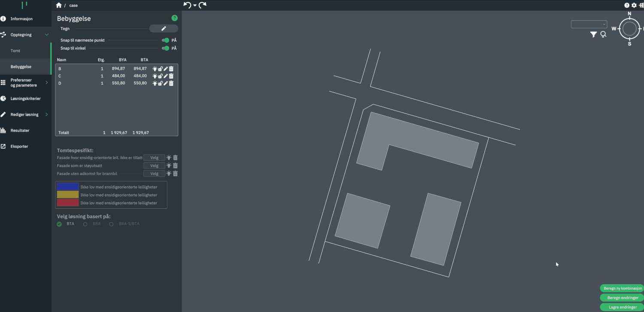644x312 pixels.
Task: Open the empty dropdown near the compass
Action: coord(589,24)
